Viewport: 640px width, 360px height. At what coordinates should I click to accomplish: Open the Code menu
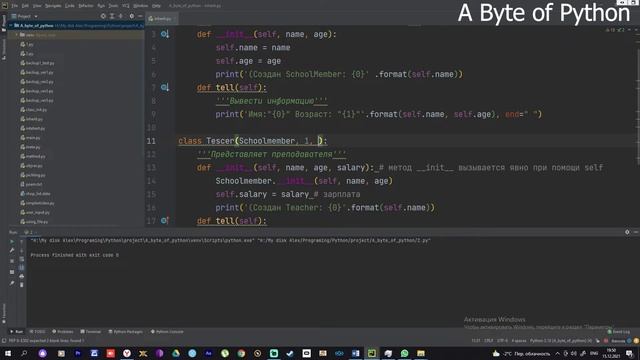pyautogui.click(x=70, y=6)
